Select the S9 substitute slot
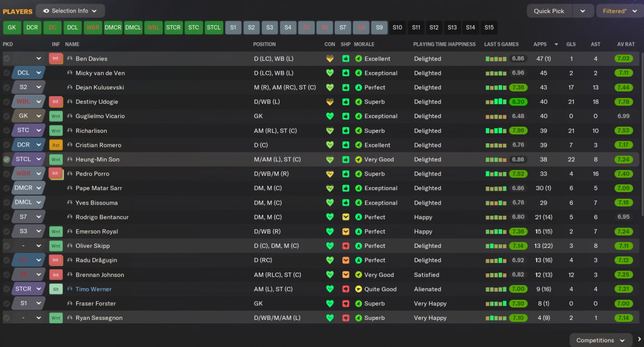The height and width of the screenshot is (347, 644). click(x=379, y=28)
